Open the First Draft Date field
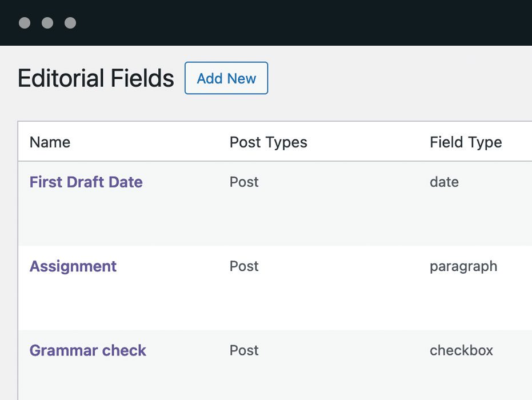 point(86,182)
